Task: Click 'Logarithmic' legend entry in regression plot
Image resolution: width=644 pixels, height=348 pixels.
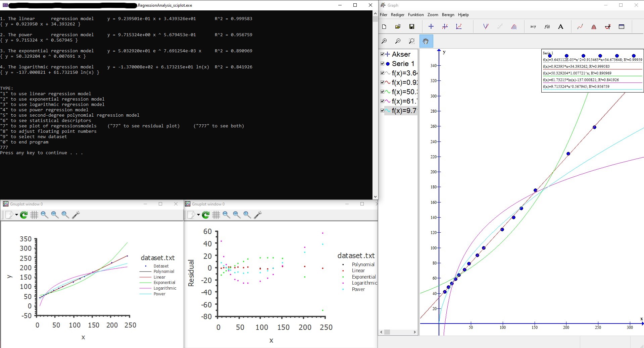Action: 165,288
